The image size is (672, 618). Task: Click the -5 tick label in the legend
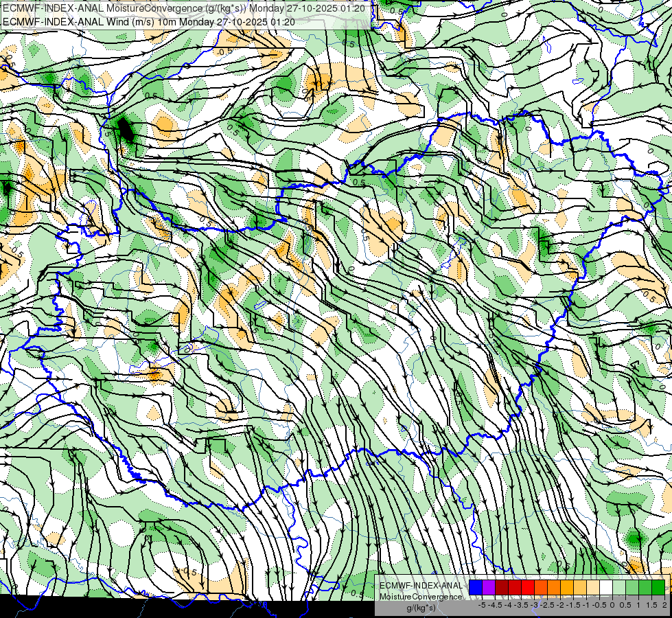pos(482,605)
